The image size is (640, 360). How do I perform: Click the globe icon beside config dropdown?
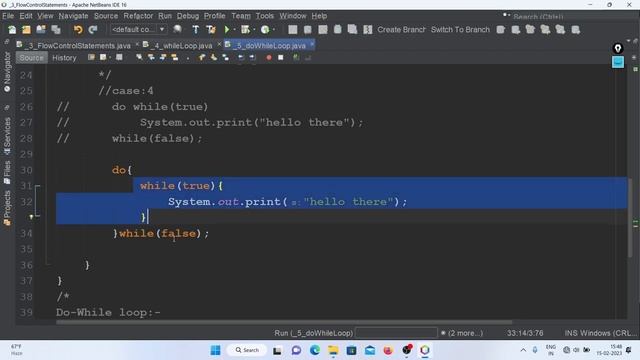tap(177, 29)
